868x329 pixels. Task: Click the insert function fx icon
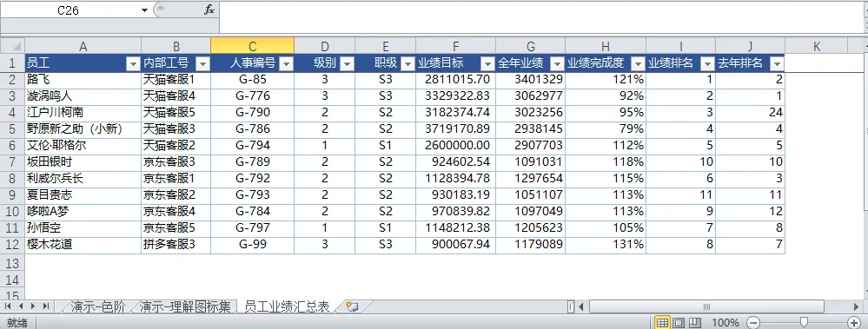[209, 10]
